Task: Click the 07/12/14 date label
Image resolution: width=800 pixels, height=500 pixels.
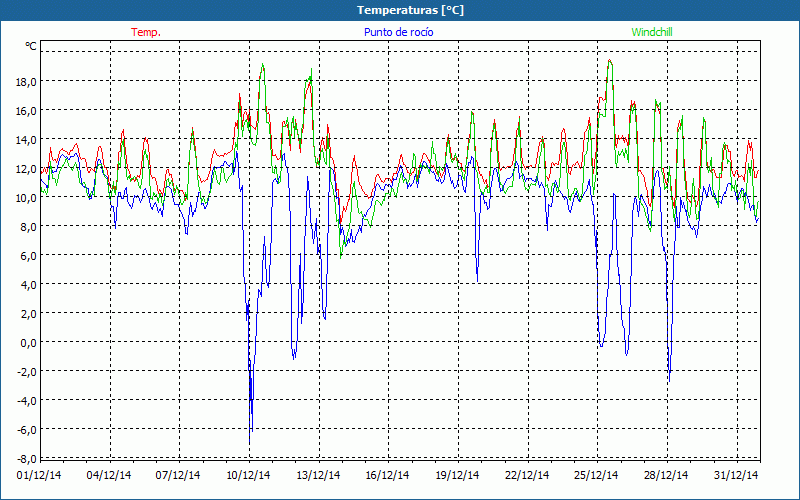Action: (x=179, y=475)
